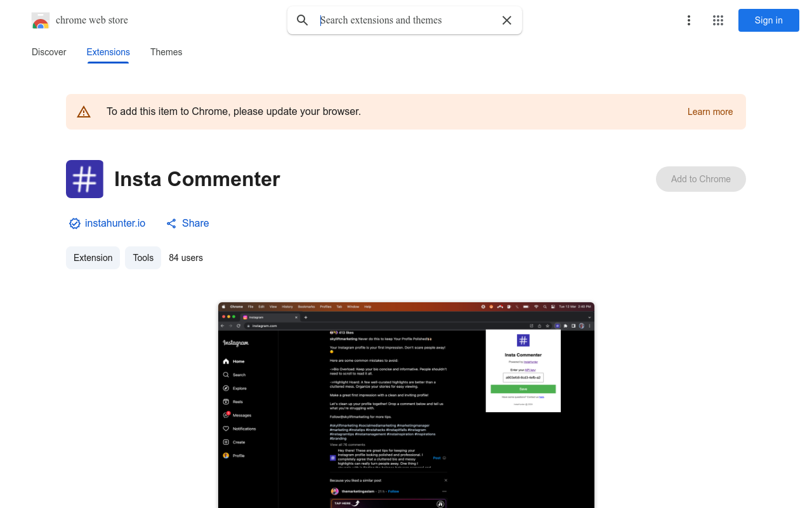This screenshot has width=812, height=508.
Task: Click the 84 users text
Action: tap(186, 258)
